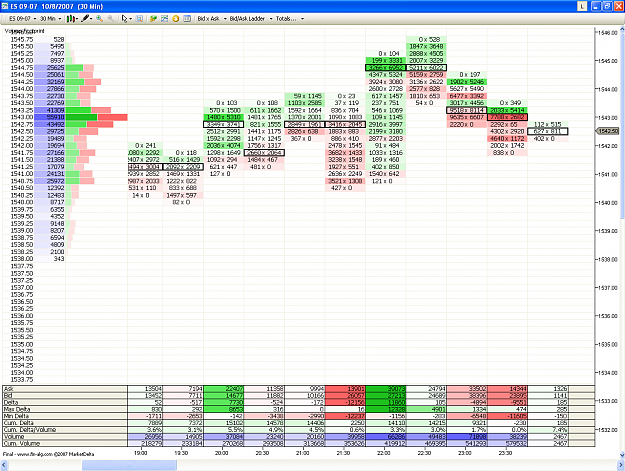Click the 23:30 time axis label
Image resolution: width=625 pixels, height=471 pixels.
tap(505, 453)
